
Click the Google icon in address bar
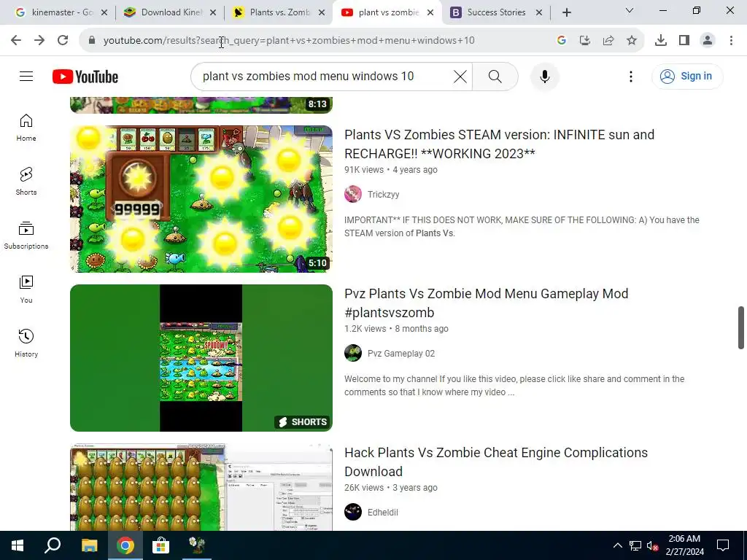click(561, 41)
